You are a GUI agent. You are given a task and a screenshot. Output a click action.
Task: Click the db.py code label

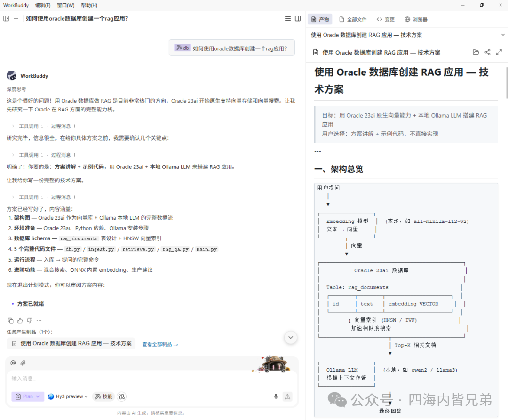[73, 249]
